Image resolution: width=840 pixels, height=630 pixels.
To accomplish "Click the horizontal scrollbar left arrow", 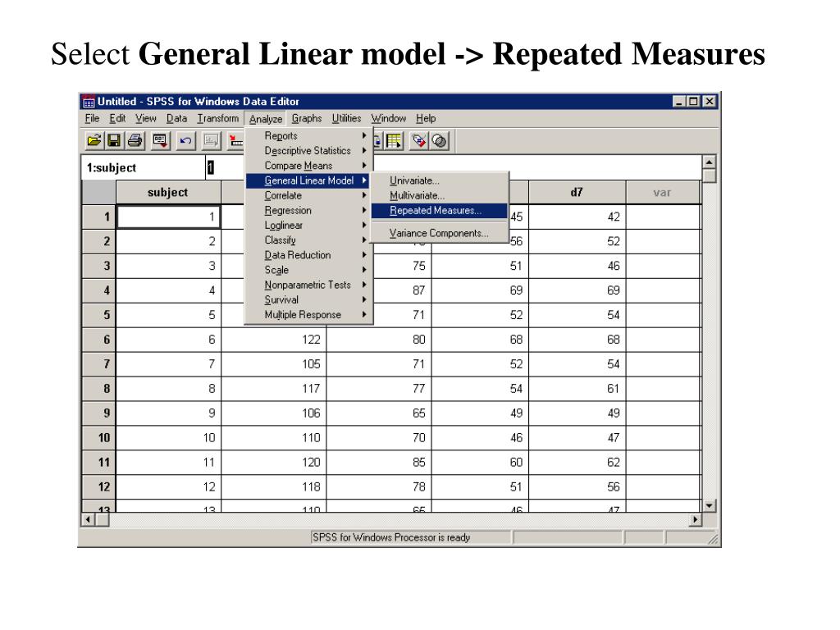I will click(88, 519).
